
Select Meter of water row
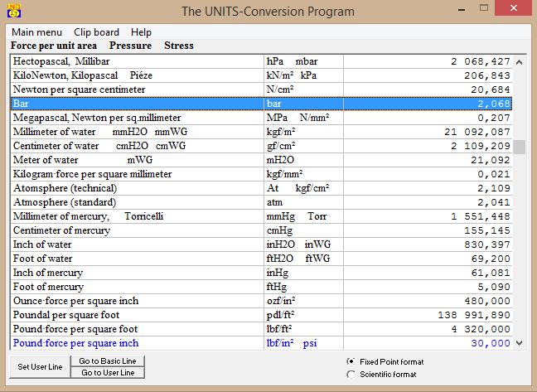point(261,160)
